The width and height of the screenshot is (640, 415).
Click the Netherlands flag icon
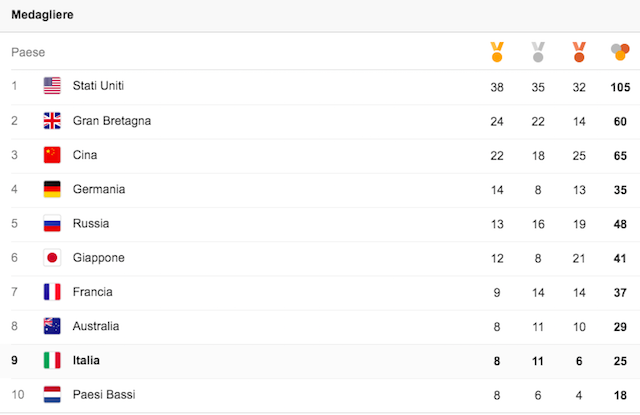click(52, 394)
